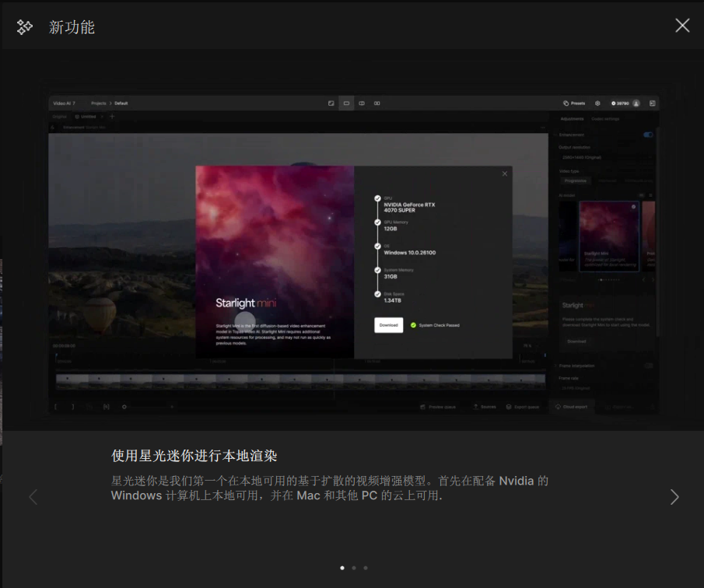The width and height of the screenshot is (704, 588).
Task: Toggle the Enhancement switch in Adjustments panel
Action: tap(647, 135)
